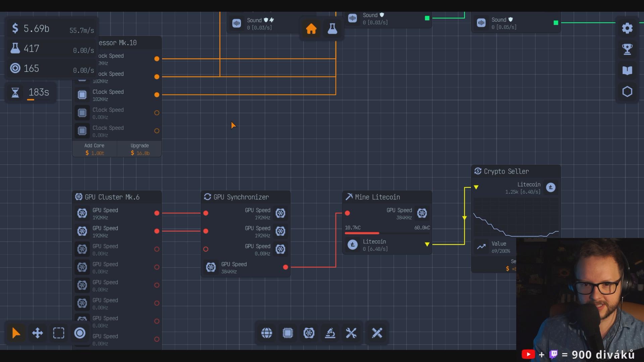Viewport: 644px width, 362px height.
Task: Click the orange home button
Action: (311, 29)
